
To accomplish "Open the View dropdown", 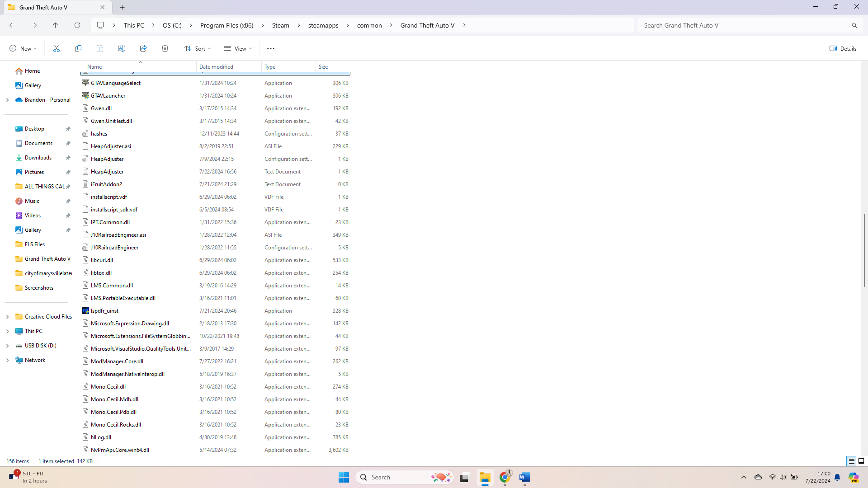I will (x=238, y=48).
